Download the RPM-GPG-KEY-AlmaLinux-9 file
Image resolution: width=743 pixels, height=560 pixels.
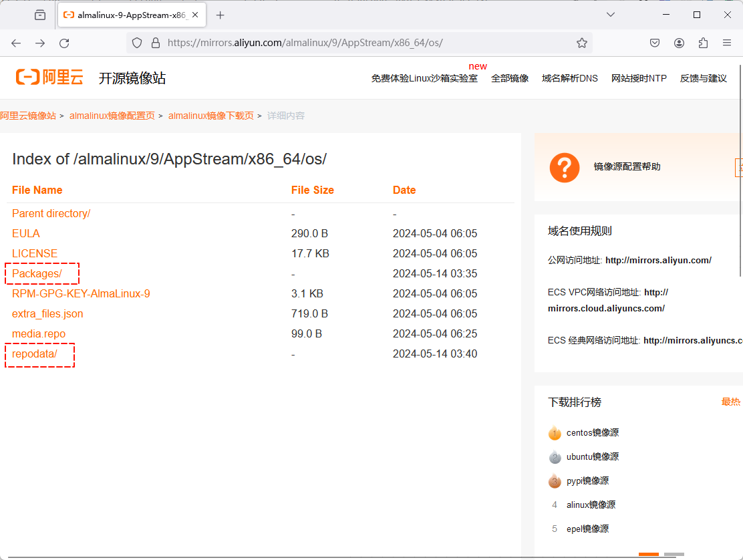pyautogui.click(x=81, y=293)
